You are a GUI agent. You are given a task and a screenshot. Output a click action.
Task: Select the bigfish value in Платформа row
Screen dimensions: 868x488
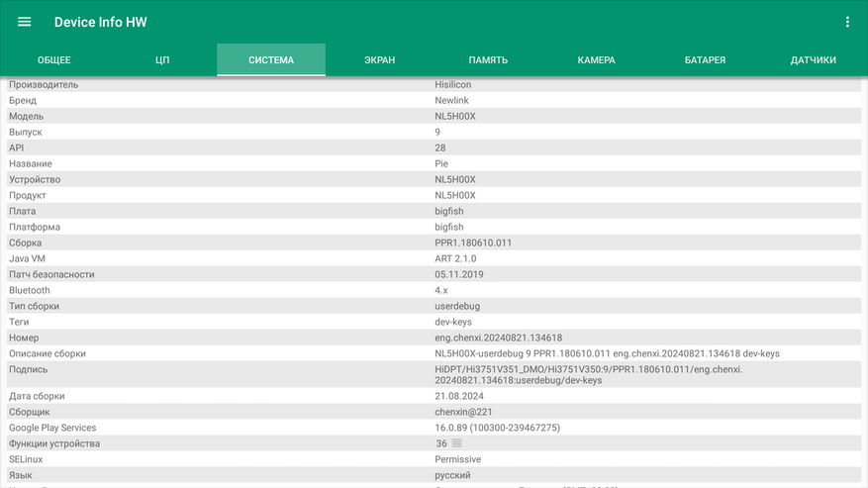[x=449, y=227]
